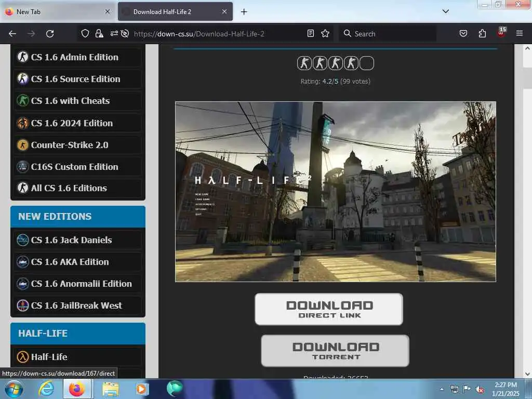532x399 pixels.
Task: Click the autoplay blocked icon in address bar
Action: point(125,33)
